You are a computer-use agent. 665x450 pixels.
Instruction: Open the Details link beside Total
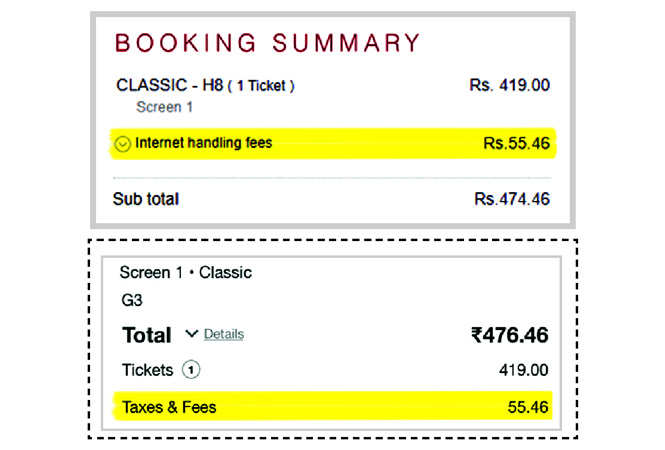(224, 334)
